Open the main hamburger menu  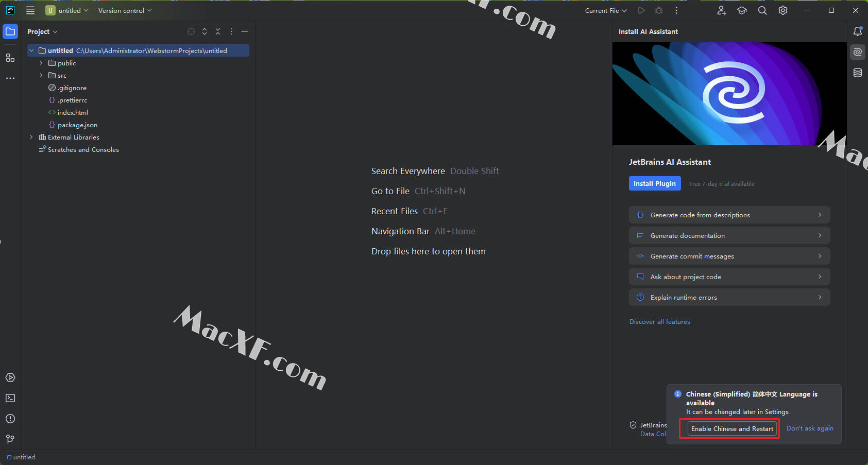coord(30,10)
